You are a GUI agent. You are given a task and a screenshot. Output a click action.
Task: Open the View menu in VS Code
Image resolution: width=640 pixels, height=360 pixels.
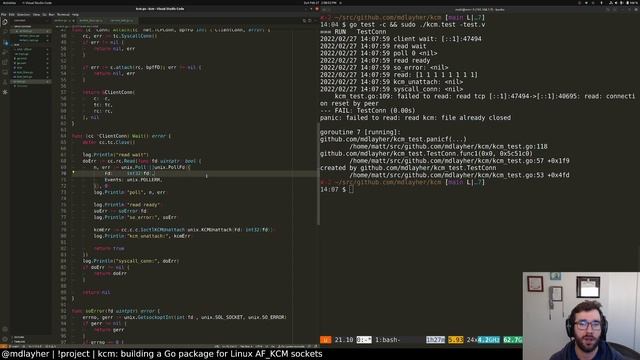point(36,14)
